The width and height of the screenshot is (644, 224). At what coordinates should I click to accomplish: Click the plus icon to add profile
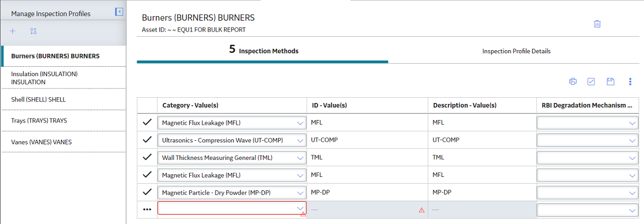pyautogui.click(x=13, y=31)
